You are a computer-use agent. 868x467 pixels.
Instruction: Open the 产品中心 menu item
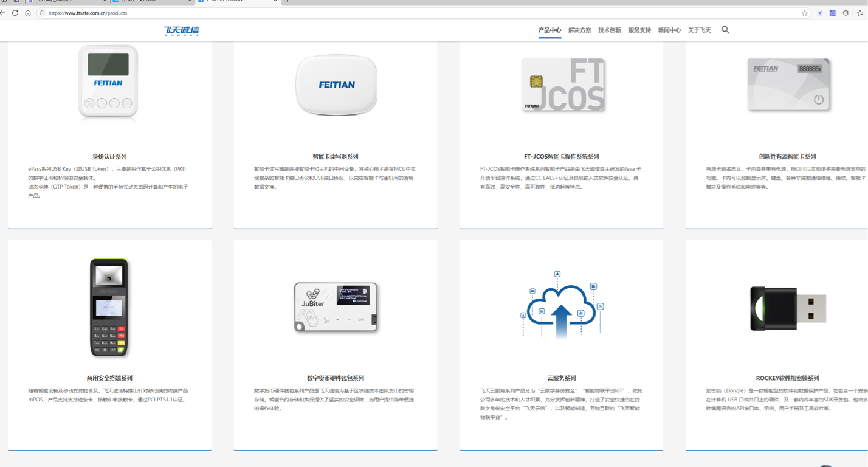click(549, 30)
